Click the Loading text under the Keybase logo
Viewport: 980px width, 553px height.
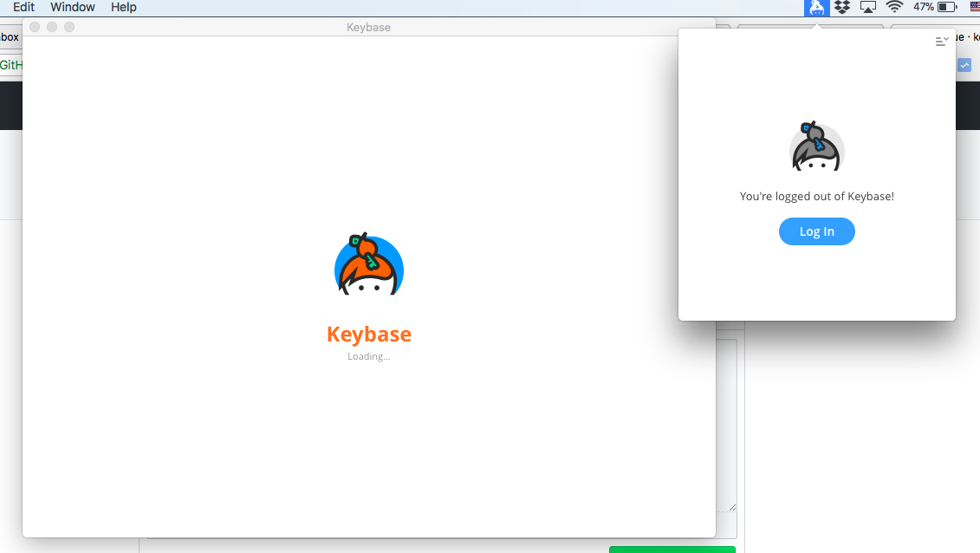pyautogui.click(x=368, y=356)
